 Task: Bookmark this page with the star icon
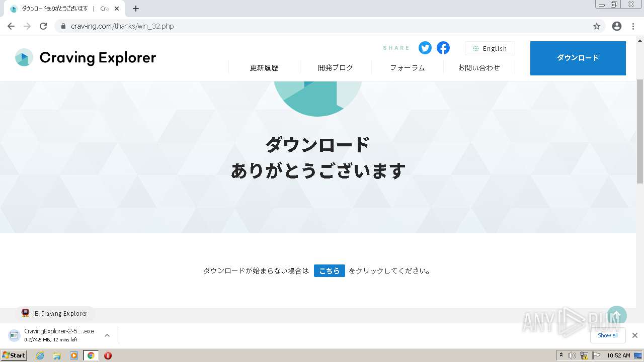pyautogui.click(x=597, y=26)
